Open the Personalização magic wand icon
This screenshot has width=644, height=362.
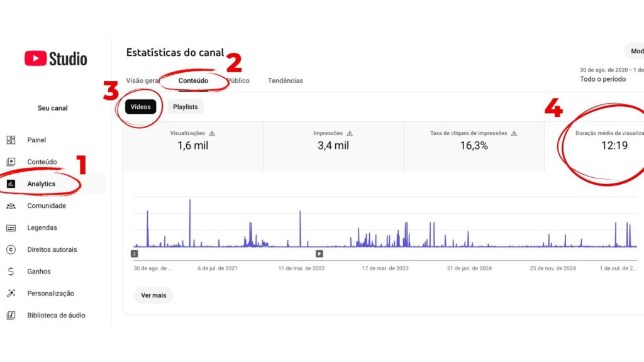pyautogui.click(x=11, y=293)
